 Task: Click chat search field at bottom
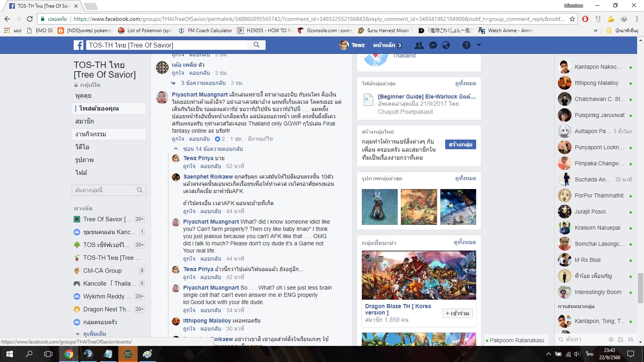582,339
